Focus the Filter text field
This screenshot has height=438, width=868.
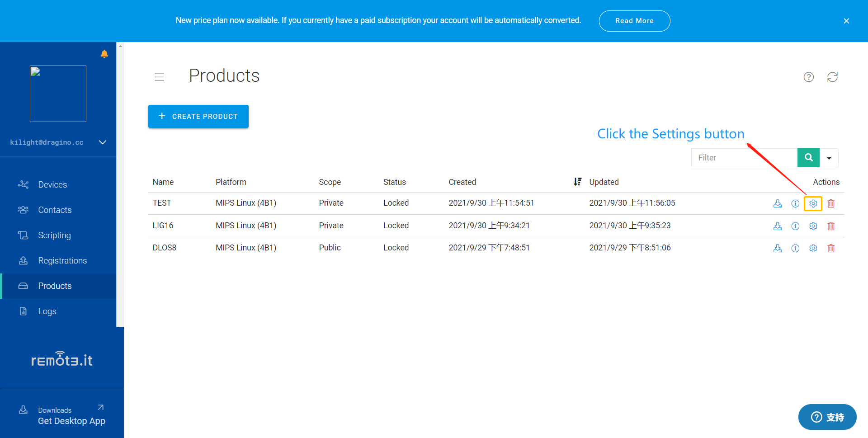[744, 158]
